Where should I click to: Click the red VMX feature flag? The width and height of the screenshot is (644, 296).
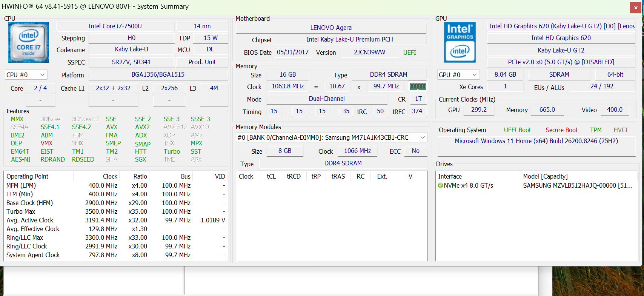tap(47, 143)
